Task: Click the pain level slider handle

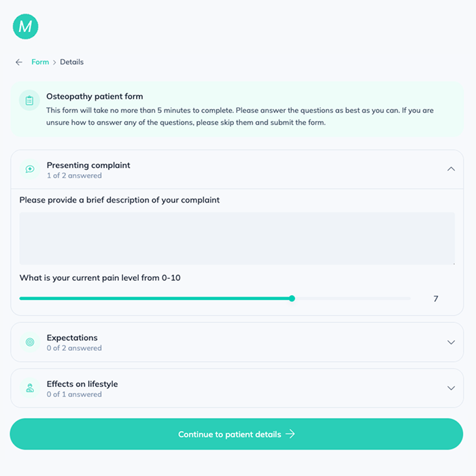Action: [x=292, y=299]
